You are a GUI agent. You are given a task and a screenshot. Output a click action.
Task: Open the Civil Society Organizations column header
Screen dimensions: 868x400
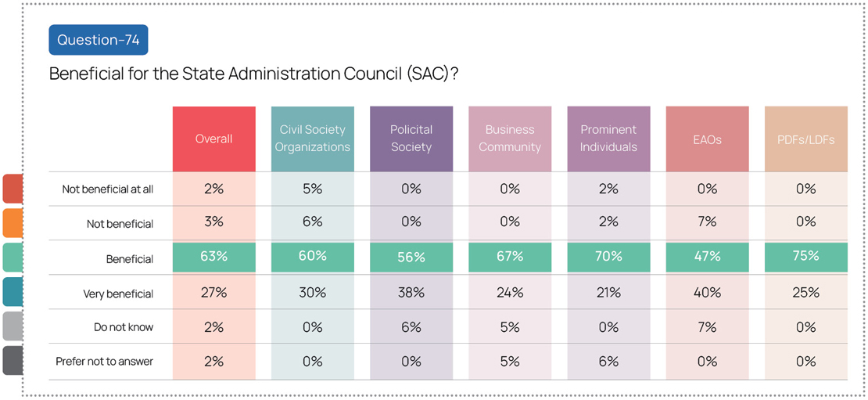[x=313, y=139]
